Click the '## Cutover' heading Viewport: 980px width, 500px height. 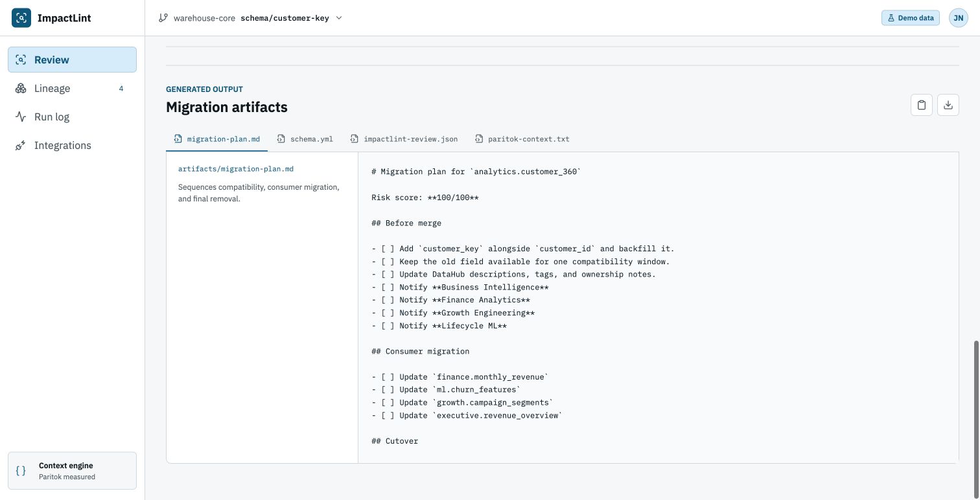point(395,441)
